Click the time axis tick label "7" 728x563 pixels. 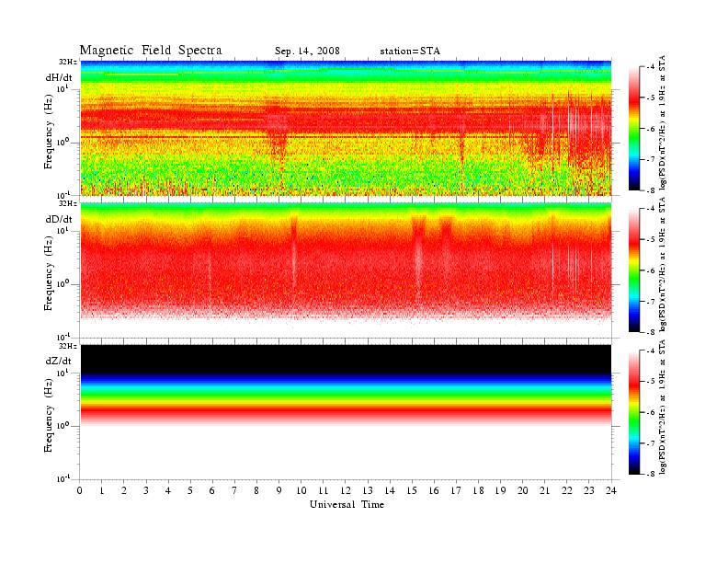[x=234, y=490]
